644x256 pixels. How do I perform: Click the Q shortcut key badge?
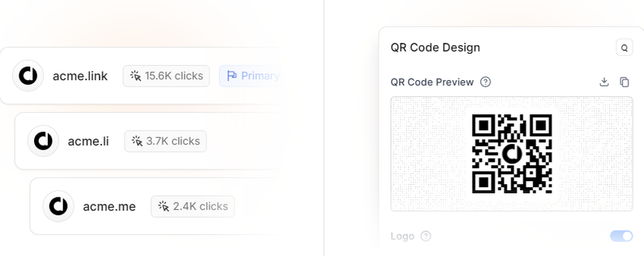click(x=624, y=47)
